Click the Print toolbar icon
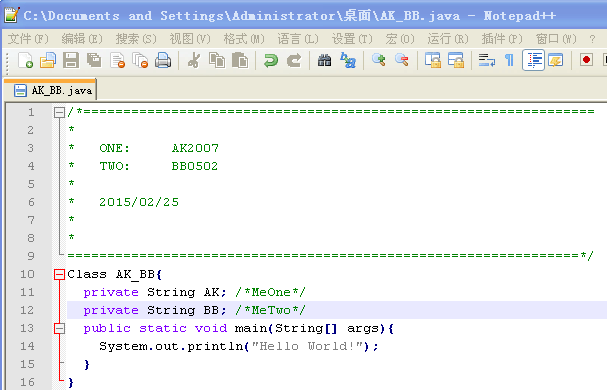Image resolution: width=607 pixels, height=390 pixels. tap(163, 60)
